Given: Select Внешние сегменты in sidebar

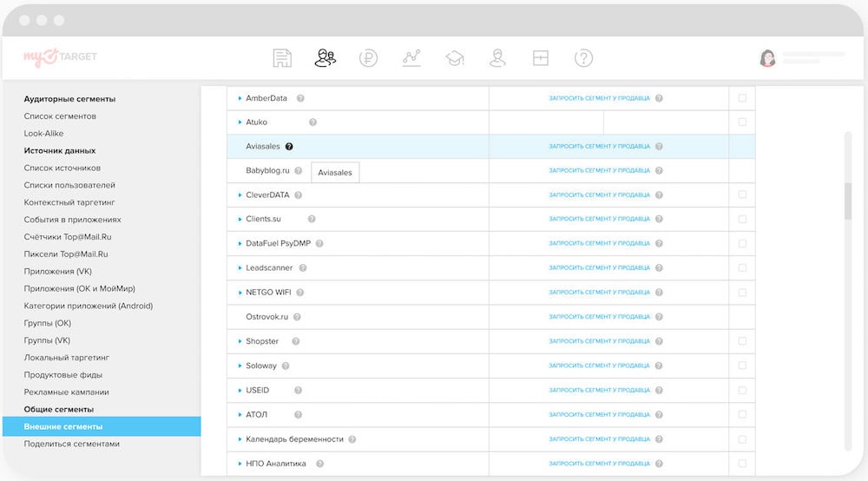Looking at the screenshot, I should 102,427.
